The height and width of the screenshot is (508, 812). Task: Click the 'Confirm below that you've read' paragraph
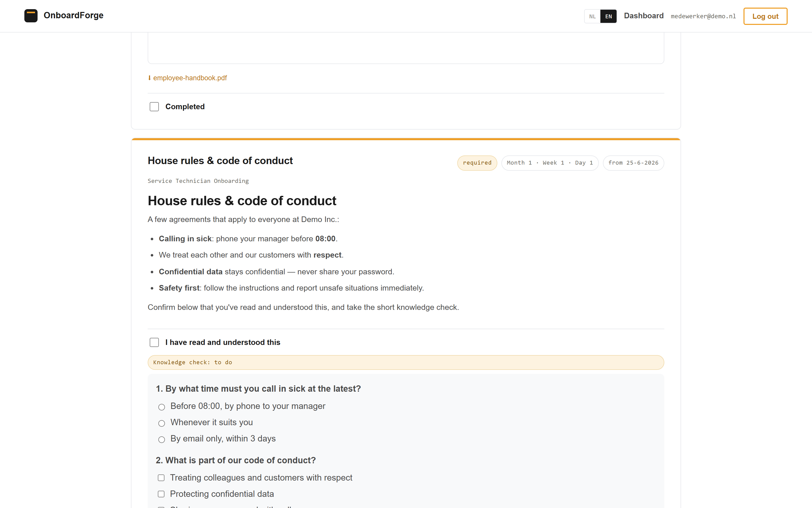(x=303, y=307)
